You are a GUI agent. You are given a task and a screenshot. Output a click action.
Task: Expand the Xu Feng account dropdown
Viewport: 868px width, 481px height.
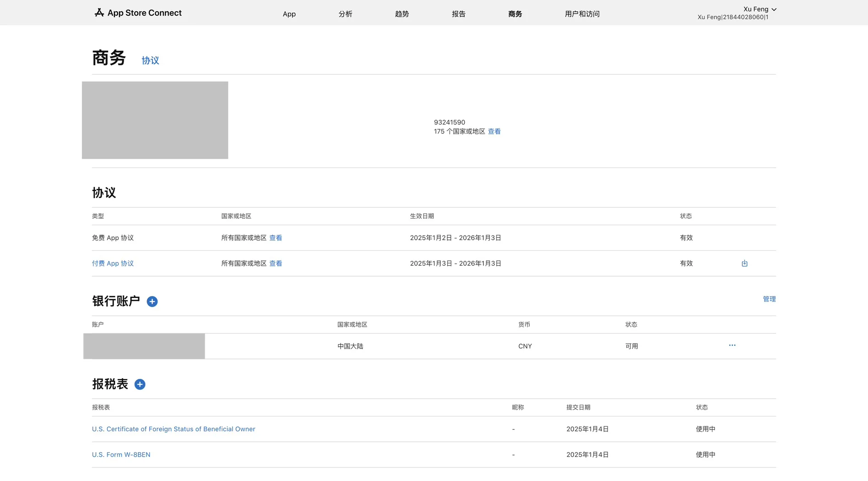tap(760, 9)
